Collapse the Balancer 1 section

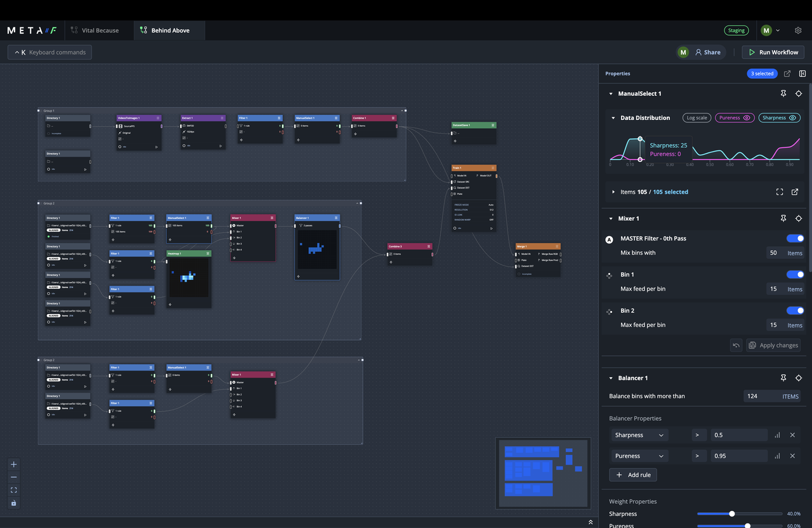point(610,378)
